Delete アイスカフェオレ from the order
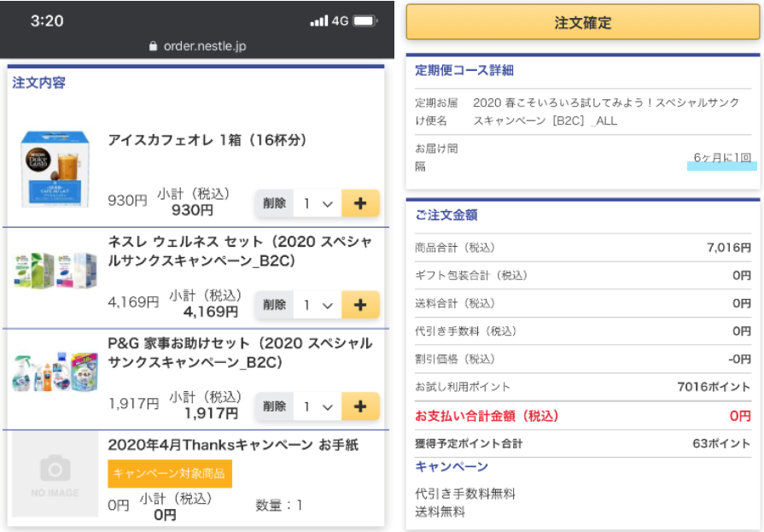Image resolution: width=764 pixels, height=532 pixels. click(x=274, y=203)
